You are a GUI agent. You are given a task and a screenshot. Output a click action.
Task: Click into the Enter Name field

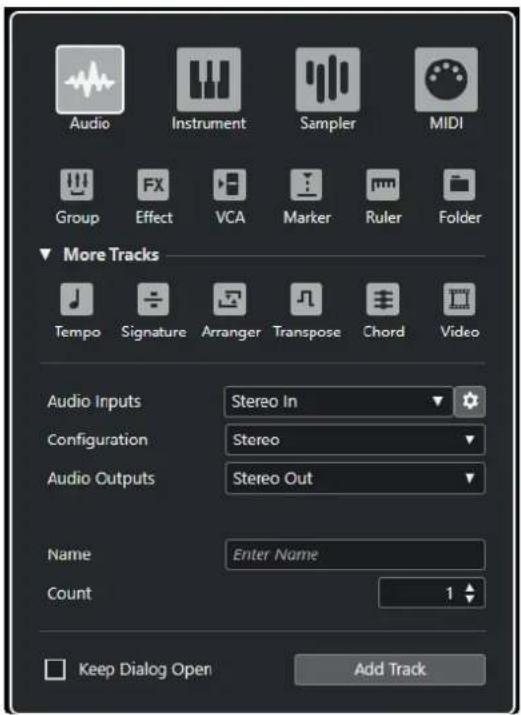(x=355, y=554)
